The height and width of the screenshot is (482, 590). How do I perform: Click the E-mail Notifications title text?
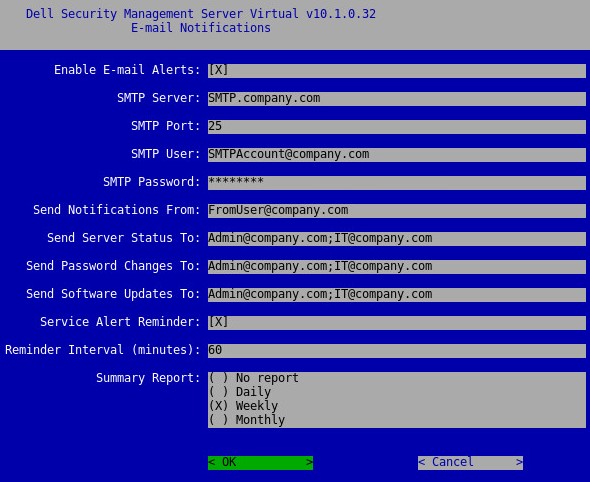tap(201, 28)
